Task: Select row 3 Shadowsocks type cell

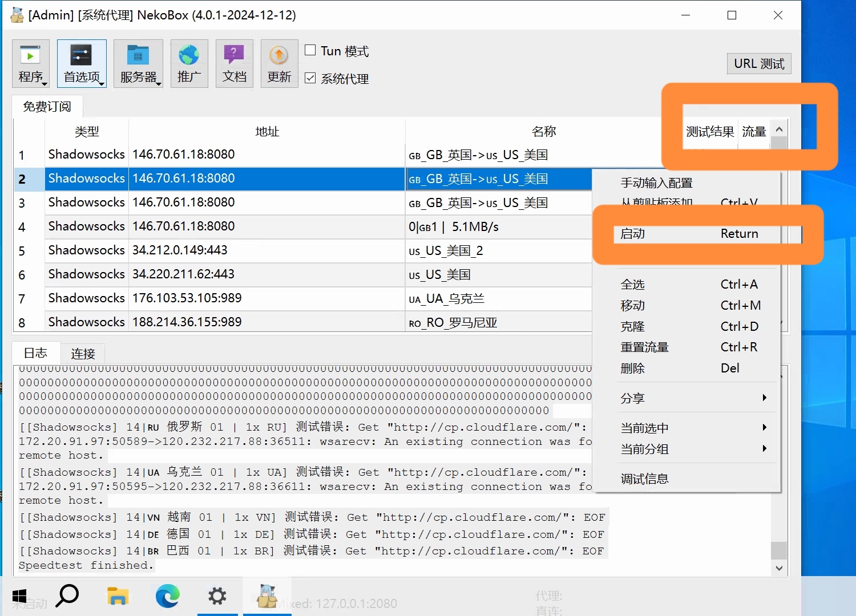Action: tap(87, 202)
